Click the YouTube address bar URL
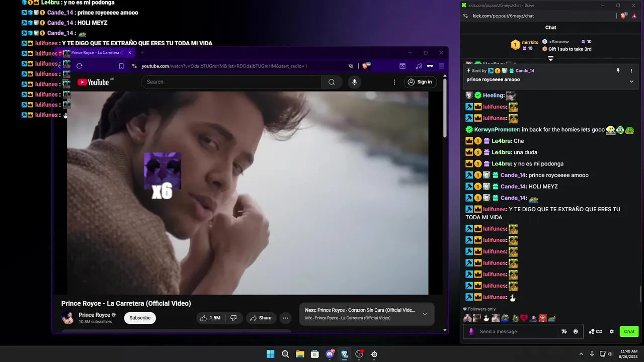 pos(224,66)
